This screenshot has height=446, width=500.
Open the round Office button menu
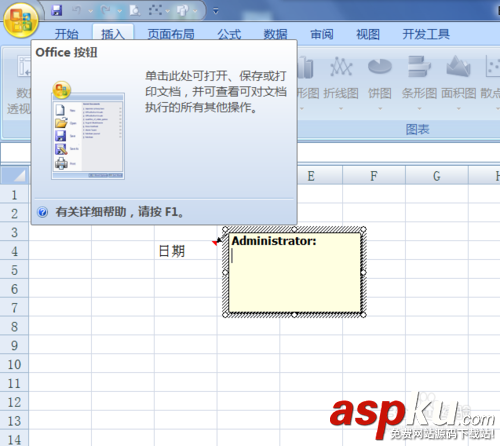[x=21, y=20]
